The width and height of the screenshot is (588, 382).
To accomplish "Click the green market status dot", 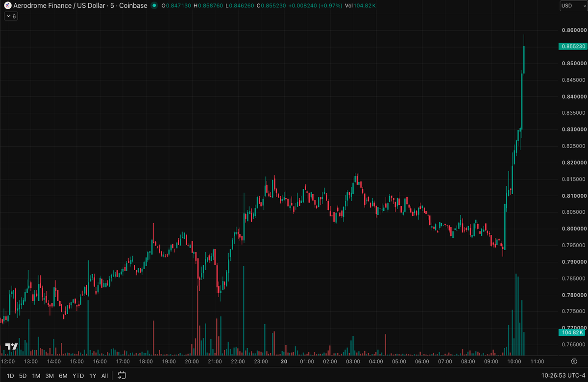I will [154, 5].
